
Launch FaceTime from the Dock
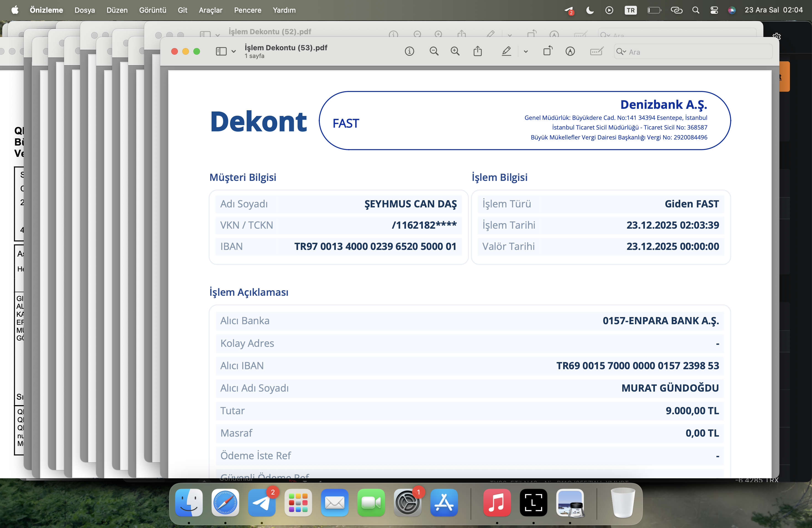371,502
